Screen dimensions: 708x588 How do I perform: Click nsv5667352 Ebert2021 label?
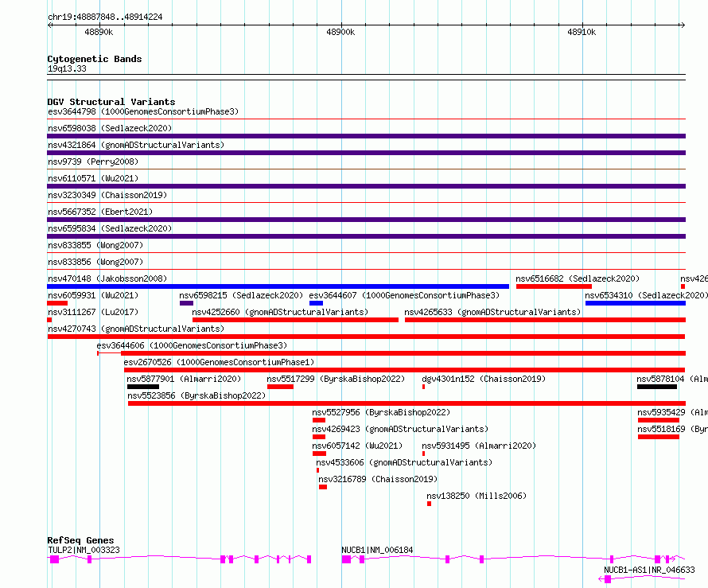pyautogui.click(x=100, y=212)
